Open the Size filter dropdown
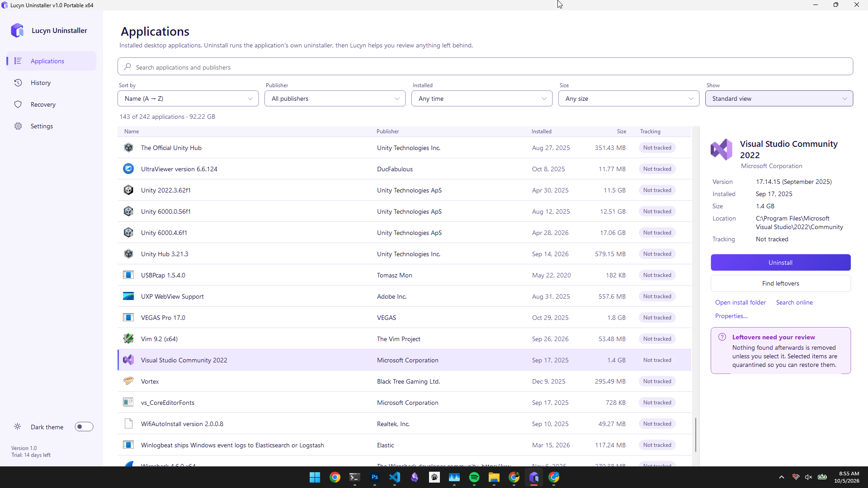The width and height of the screenshot is (868, 488). pyautogui.click(x=629, y=99)
